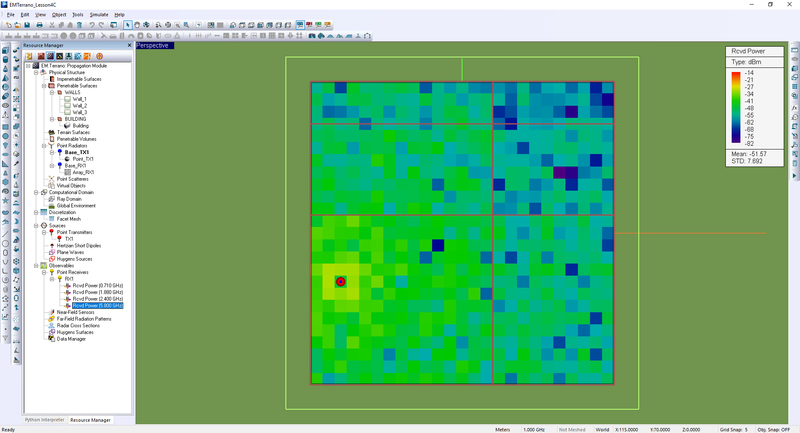Click the last icon of the second toolbar row
The height and width of the screenshot is (433, 800).
(367, 36)
